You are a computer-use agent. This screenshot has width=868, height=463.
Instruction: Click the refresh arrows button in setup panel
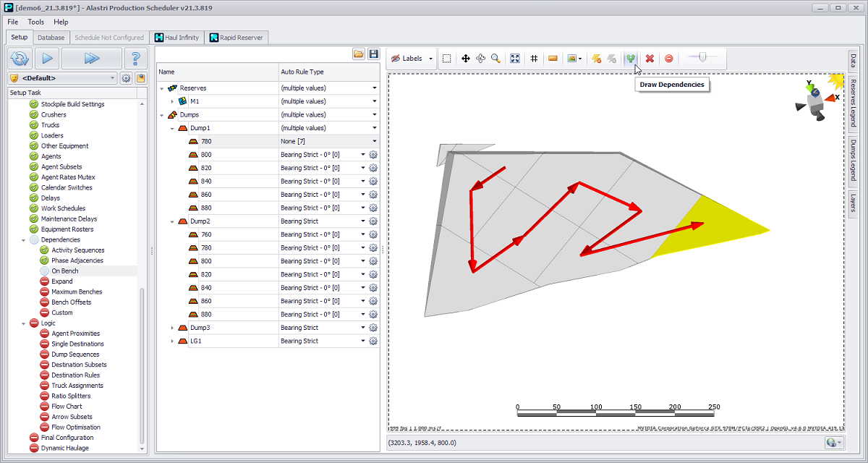20,59
